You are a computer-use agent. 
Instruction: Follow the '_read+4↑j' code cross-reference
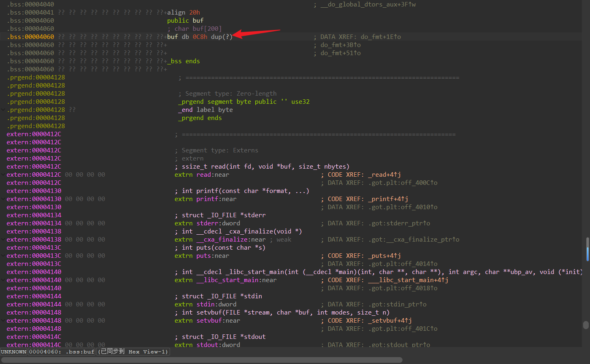coord(384,174)
